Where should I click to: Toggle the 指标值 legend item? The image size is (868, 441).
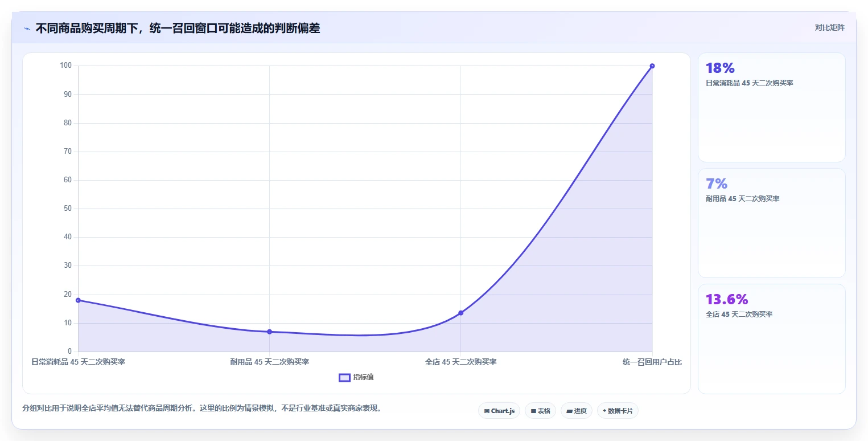pos(356,377)
